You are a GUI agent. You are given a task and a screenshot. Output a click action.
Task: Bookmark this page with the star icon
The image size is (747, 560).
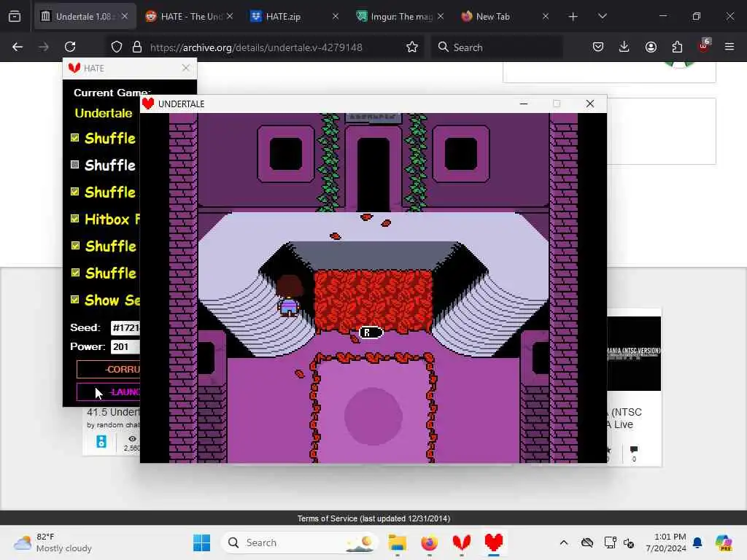tap(412, 47)
